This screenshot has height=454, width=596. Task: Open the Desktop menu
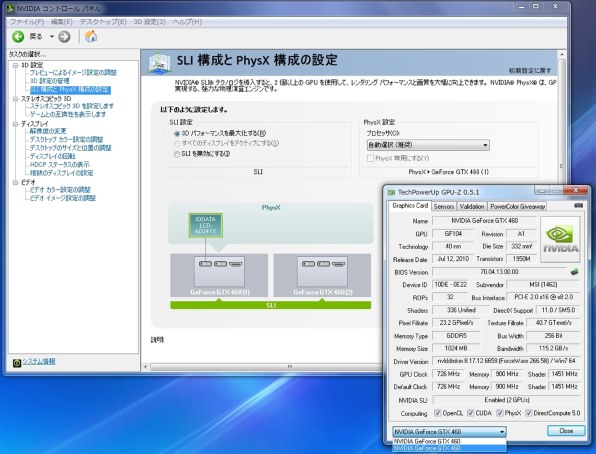tap(103, 22)
